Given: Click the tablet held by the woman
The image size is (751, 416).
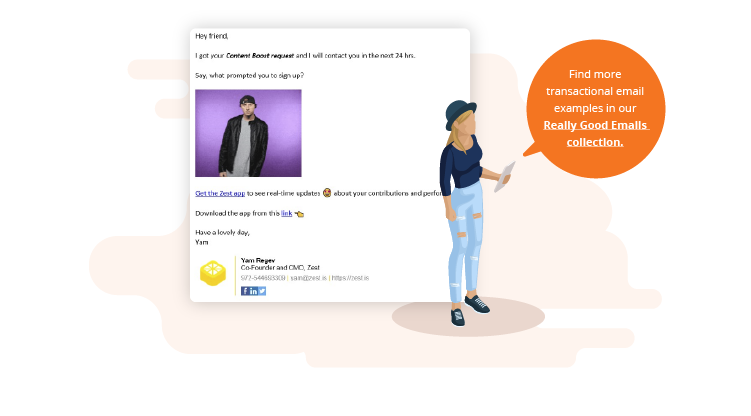Looking at the screenshot, I should tap(505, 177).
